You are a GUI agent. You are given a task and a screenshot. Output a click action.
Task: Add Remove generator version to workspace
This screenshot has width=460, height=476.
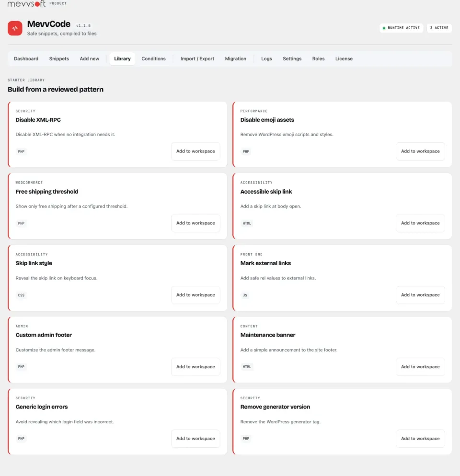[420, 438]
